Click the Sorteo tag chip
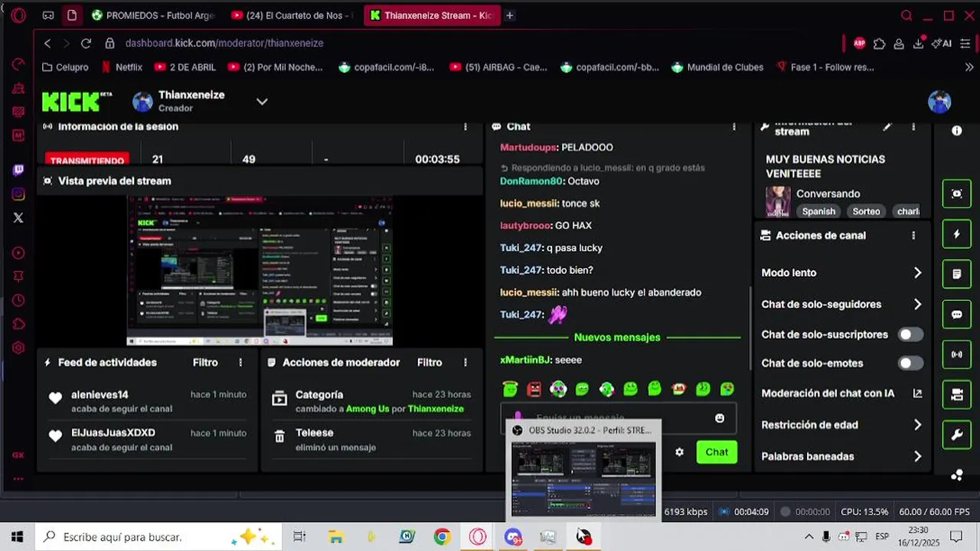Screen dimensions: 980x551 pos(866,211)
